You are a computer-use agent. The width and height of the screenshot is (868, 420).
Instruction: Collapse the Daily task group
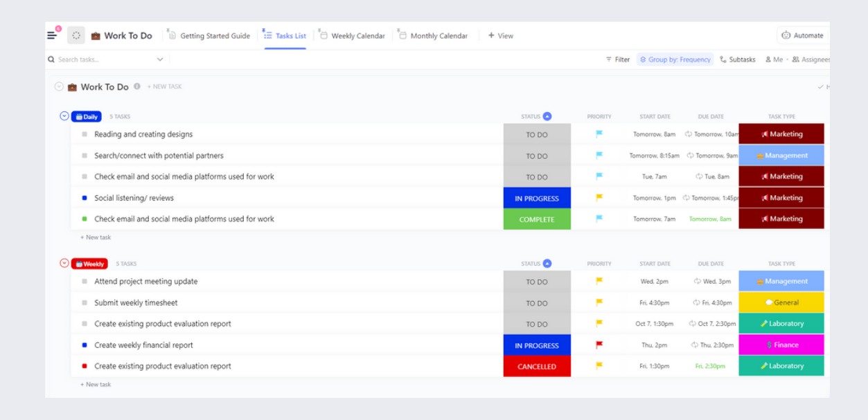point(64,116)
